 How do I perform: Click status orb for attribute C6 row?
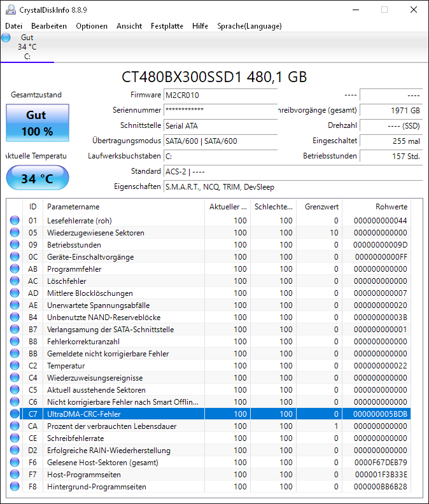(x=15, y=402)
